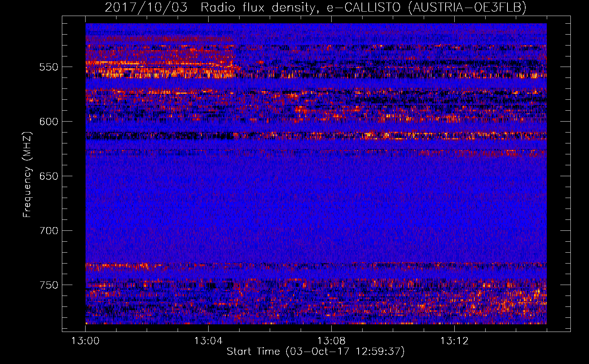The height and width of the screenshot is (364, 589).
Task: Click the "Frequency (MHZ)" axis label
Action: click(x=27, y=174)
